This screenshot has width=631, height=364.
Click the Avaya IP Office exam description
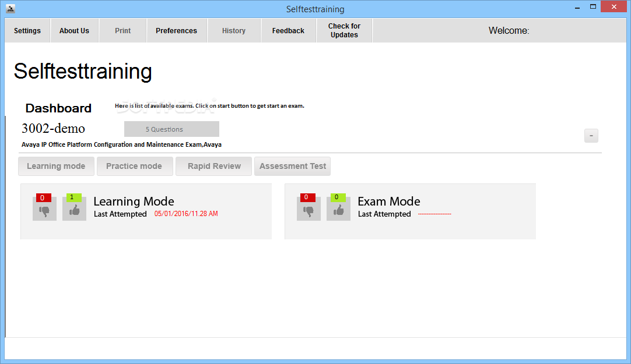tap(121, 144)
